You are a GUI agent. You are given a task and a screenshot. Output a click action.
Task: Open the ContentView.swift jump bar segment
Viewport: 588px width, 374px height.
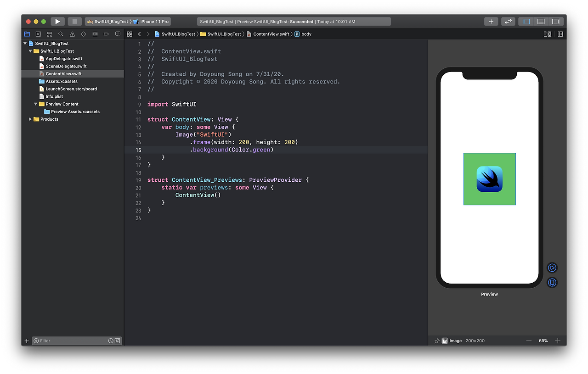pyautogui.click(x=268, y=34)
